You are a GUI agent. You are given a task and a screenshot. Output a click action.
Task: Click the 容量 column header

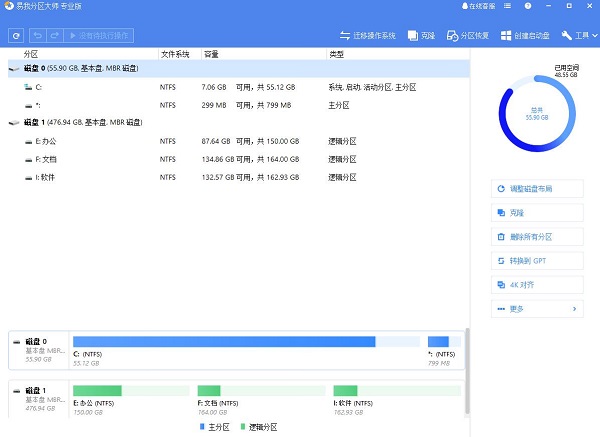point(212,53)
